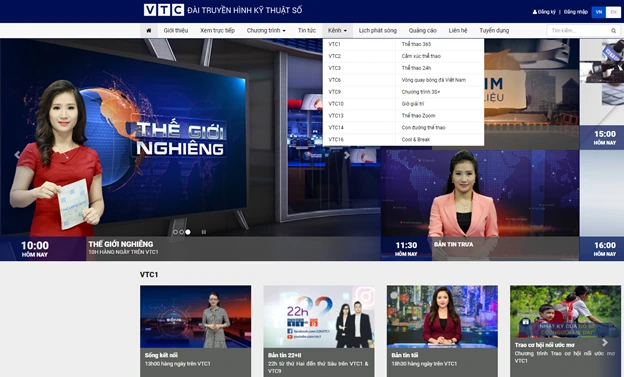Select the VN language button

coord(599,12)
